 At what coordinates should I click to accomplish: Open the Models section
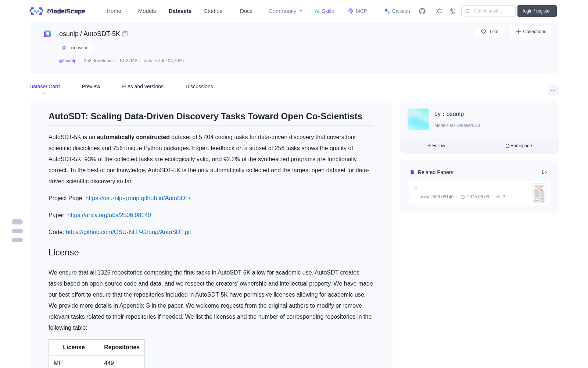[x=147, y=11]
